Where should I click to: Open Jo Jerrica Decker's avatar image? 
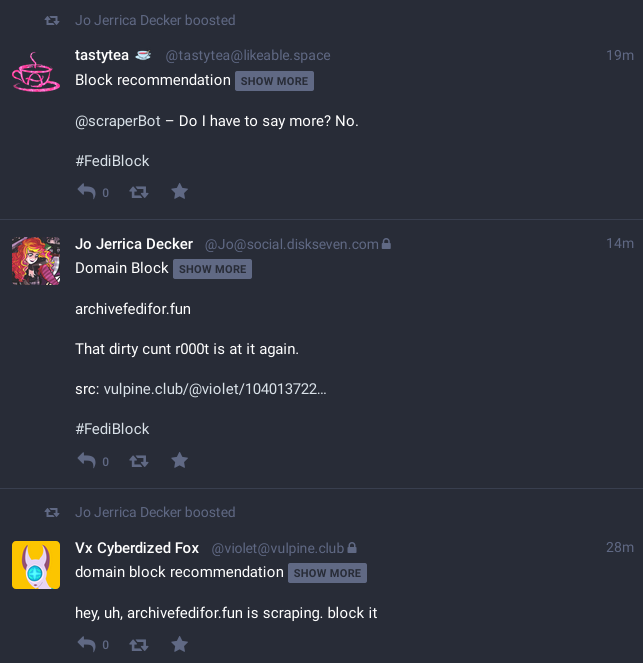click(x=36, y=261)
